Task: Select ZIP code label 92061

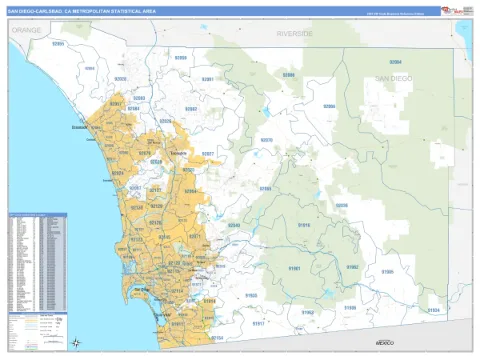Action: (208, 79)
